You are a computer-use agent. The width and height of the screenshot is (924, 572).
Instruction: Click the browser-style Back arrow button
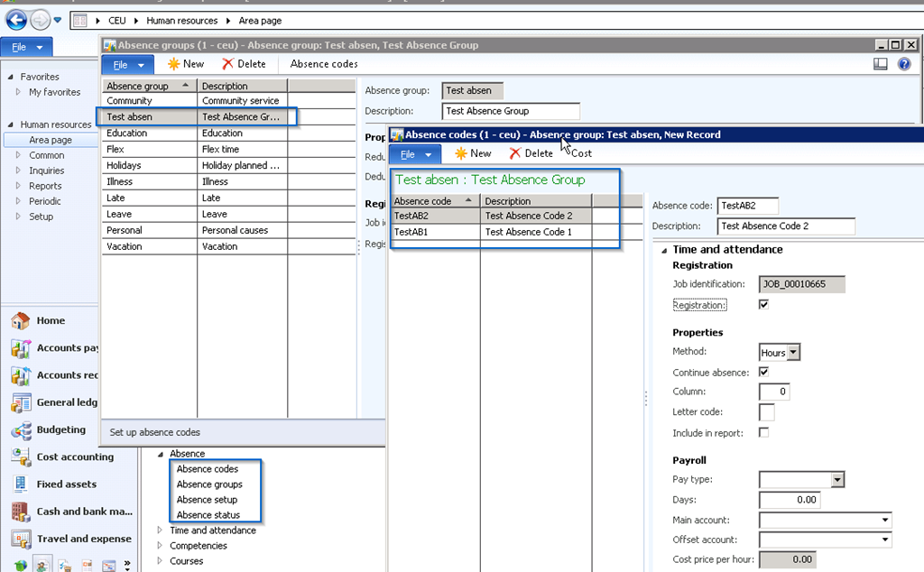(15, 19)
